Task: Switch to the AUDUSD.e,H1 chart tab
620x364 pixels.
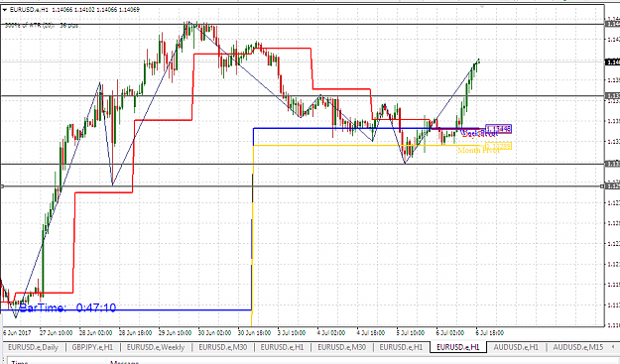Action: coord(516,347)
